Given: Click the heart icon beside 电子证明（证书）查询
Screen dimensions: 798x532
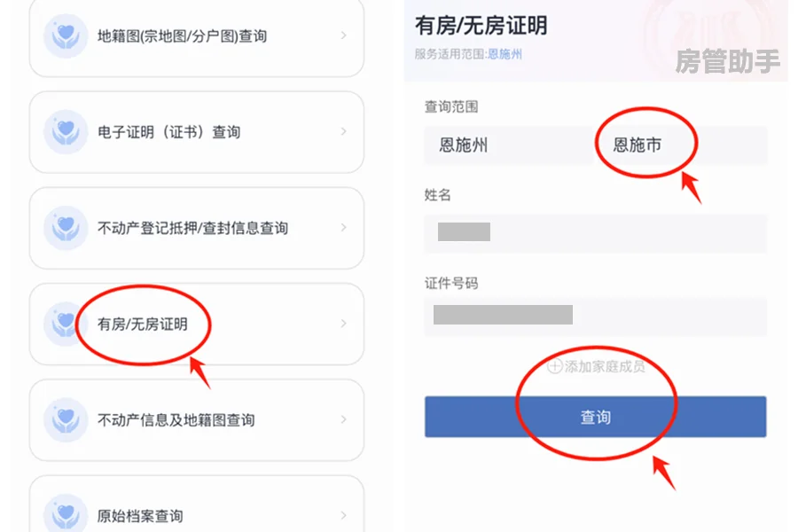Looking at the screenshot, I should pos(66,132).
